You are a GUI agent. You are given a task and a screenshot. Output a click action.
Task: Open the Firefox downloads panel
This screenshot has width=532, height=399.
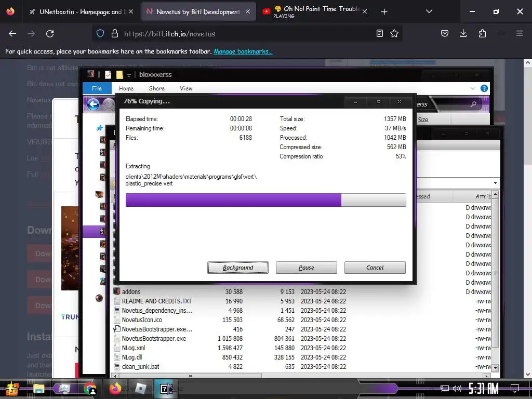463,33
